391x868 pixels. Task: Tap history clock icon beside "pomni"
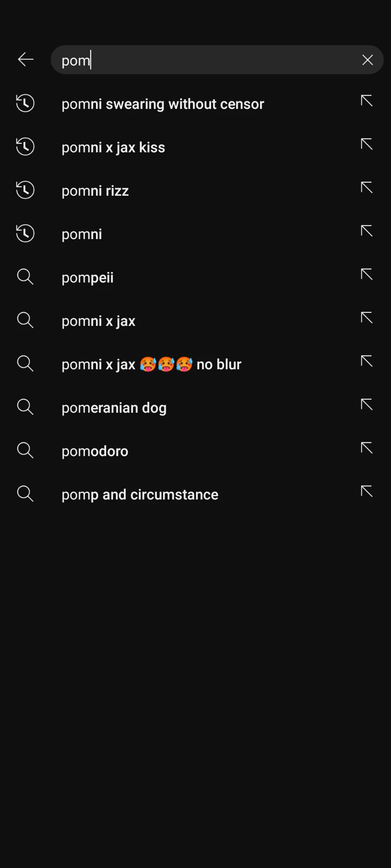[25, 234]
